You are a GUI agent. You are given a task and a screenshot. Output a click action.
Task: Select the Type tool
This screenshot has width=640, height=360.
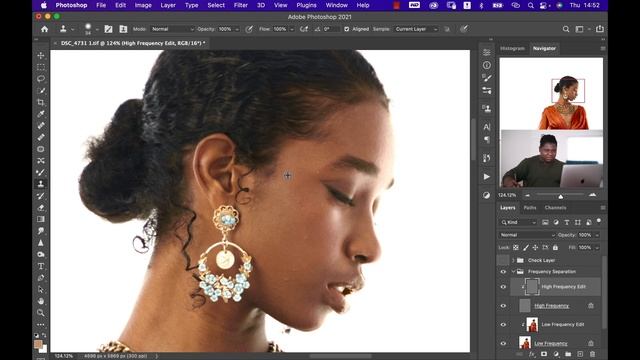click(x=41, y=266)
